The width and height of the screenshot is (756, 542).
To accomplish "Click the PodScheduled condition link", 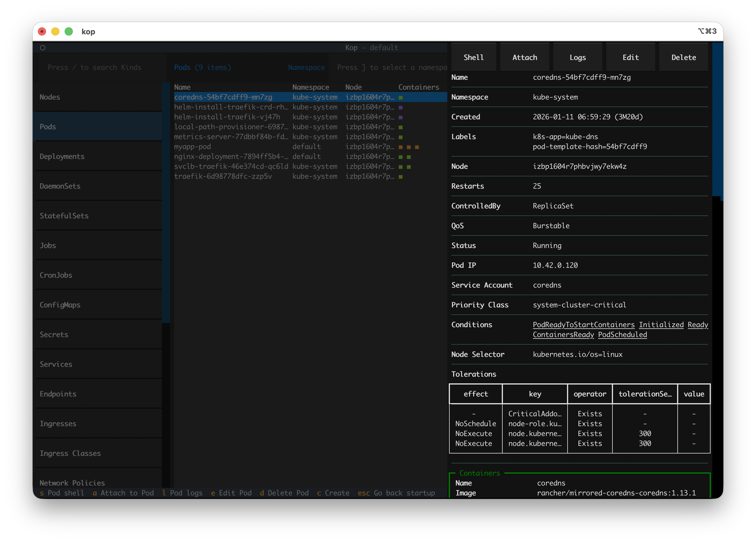I will 622,334.
